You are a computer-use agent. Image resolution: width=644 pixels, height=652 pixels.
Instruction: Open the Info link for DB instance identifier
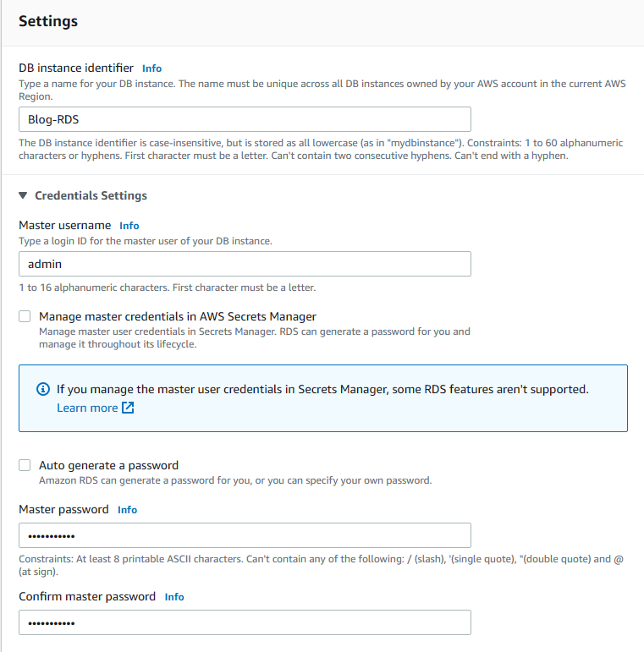coord(151,68)
